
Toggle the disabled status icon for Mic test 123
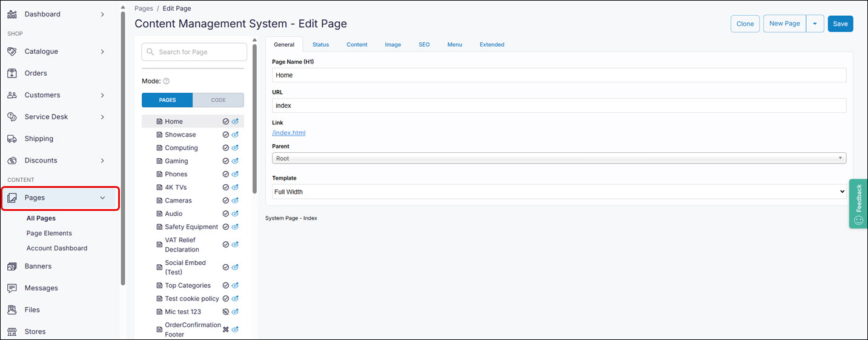pyautogui.click(x=225, y=312)
